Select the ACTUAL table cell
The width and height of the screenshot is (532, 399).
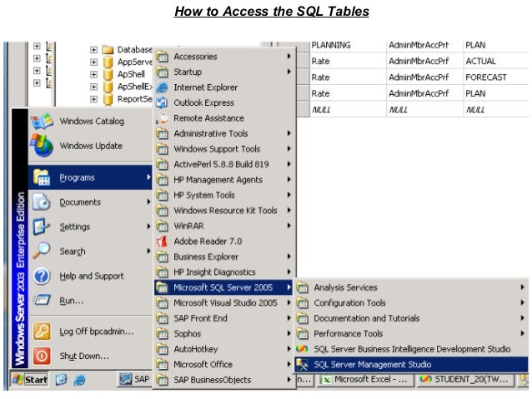[x=495, y=61]
